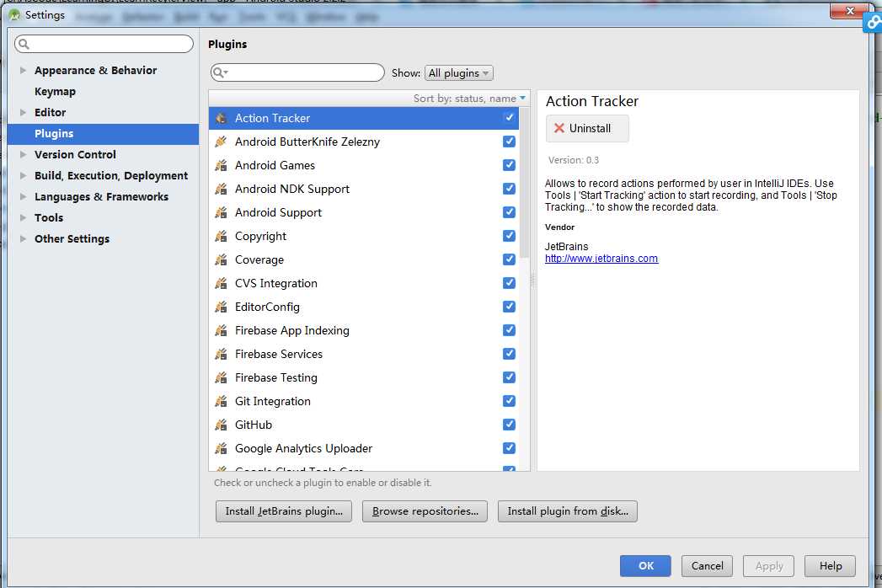Click the red X icon on Uninstall

559,128
